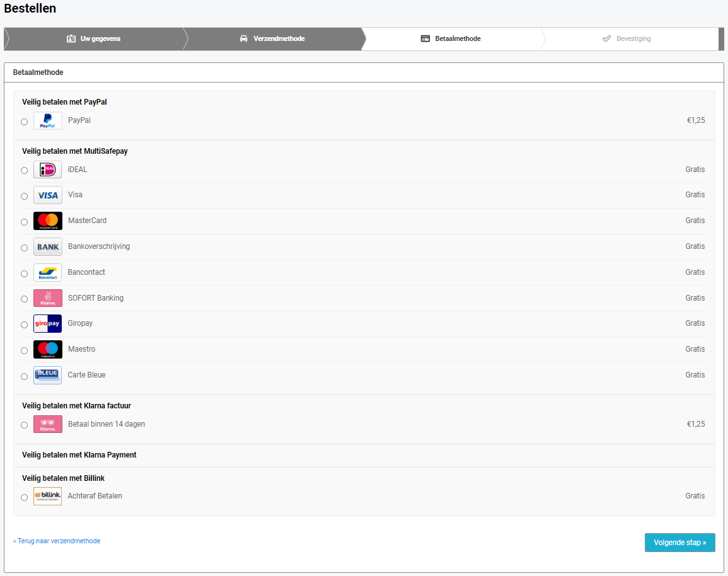Select Klarna 'Betaal binnen 14 dagen' radio button
Viewport: 728px width, 576px height.
pos(25,425)
